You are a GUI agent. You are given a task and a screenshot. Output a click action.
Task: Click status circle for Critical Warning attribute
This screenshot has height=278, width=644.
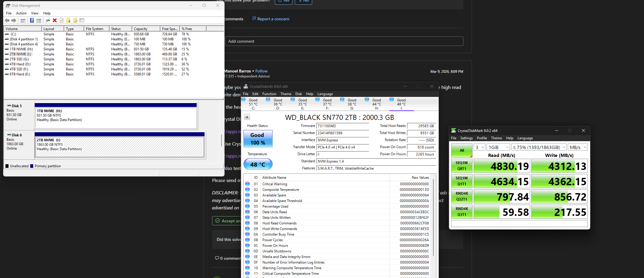[247, 184]
